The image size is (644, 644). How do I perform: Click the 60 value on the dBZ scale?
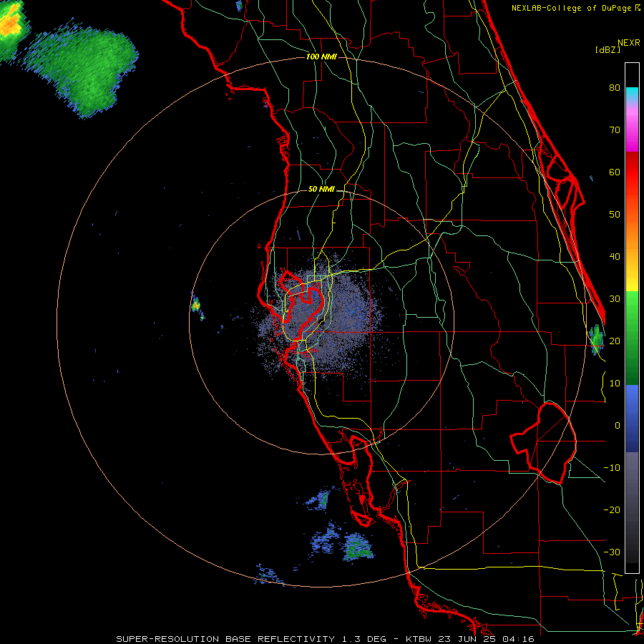click(x=615, y=172)
